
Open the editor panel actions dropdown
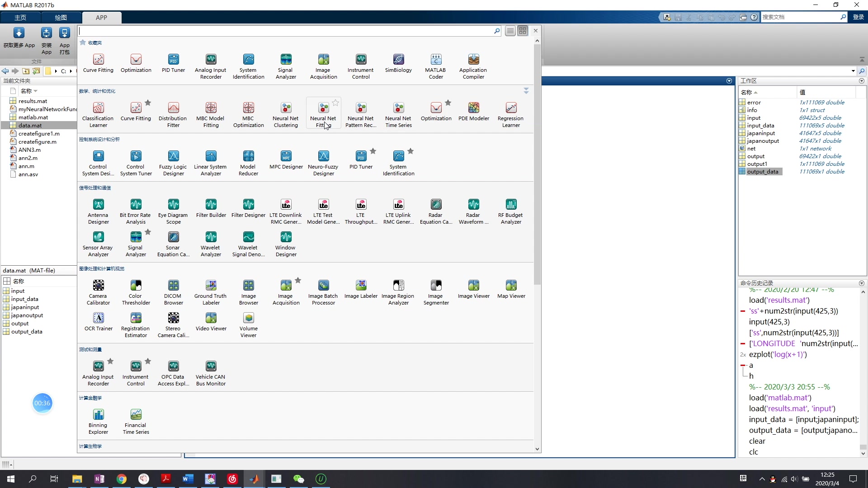pos(729,81)
